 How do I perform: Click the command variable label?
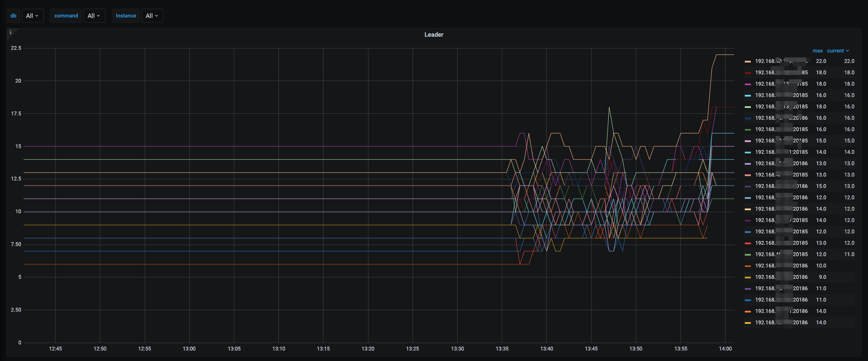point(66,16)
